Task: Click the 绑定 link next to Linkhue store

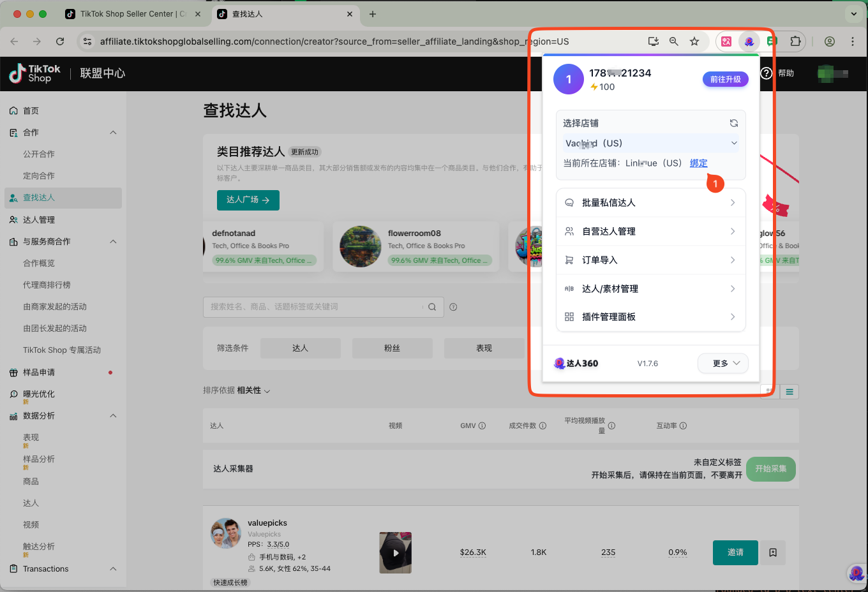Action: coord(698,163)
